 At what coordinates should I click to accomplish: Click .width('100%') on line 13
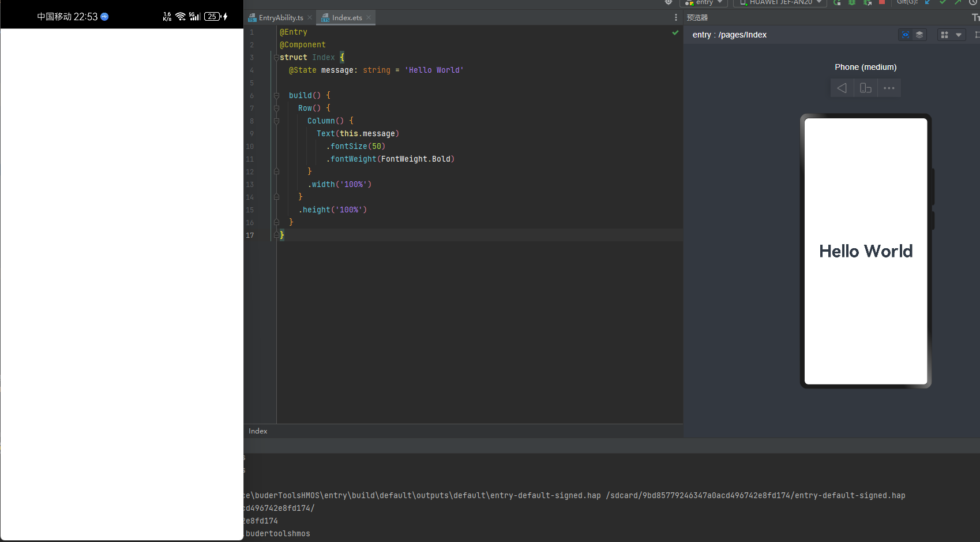pos(340,185)
